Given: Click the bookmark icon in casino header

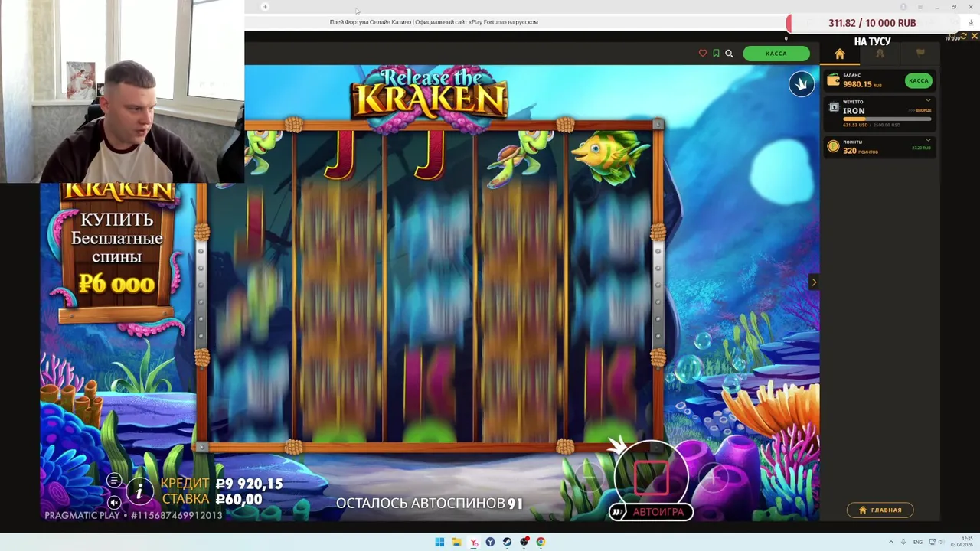Looking at the screenshot, I should [716, 54].
